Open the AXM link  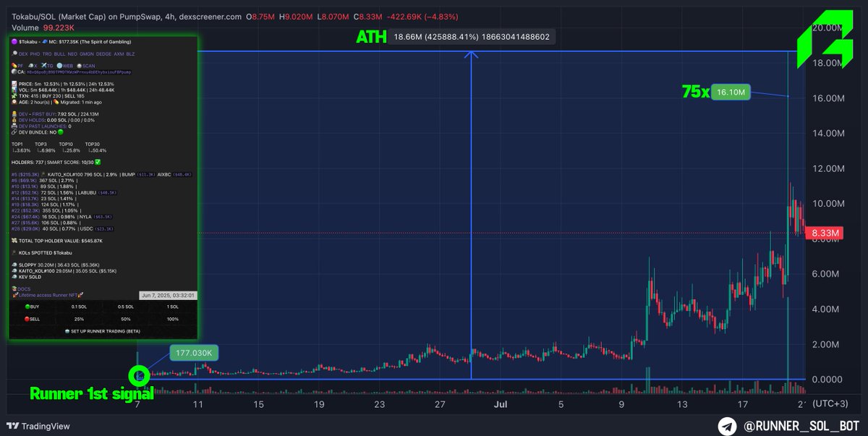[119, 54]
